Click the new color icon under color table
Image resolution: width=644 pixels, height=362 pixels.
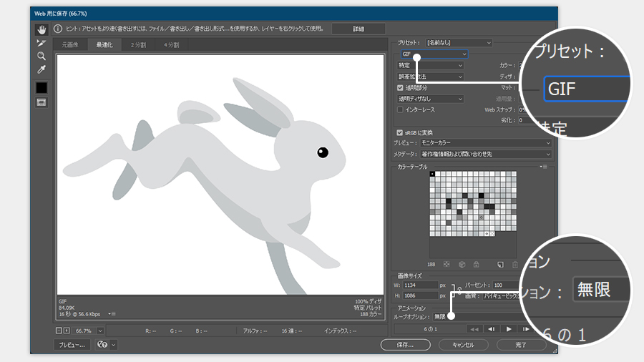coord(501,263)
